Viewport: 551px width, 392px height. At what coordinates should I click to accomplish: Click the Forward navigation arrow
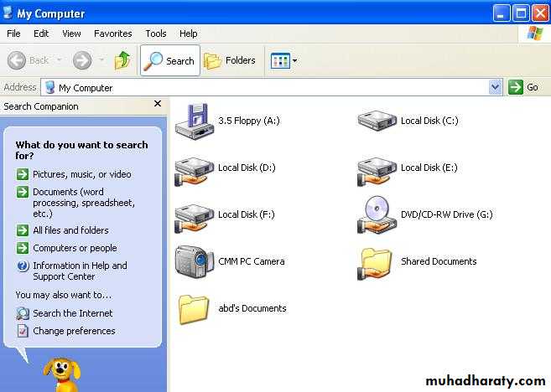click(x=81, y=60)
